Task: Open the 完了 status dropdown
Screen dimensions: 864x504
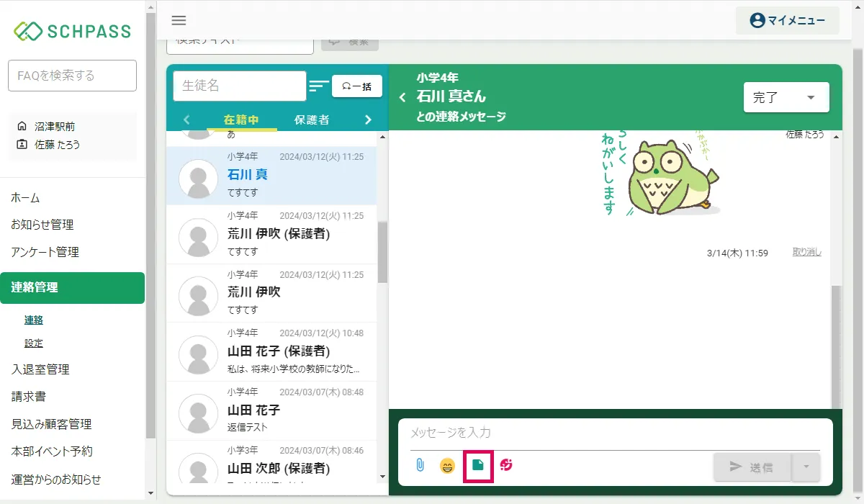Action: pos(786,97)
